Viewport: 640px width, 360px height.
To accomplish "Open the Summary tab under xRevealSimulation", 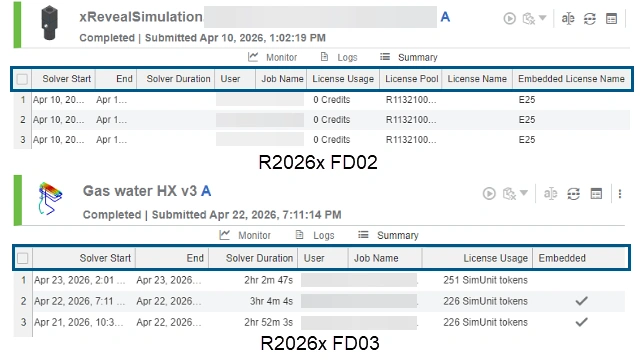I will [x=409, y=57].
